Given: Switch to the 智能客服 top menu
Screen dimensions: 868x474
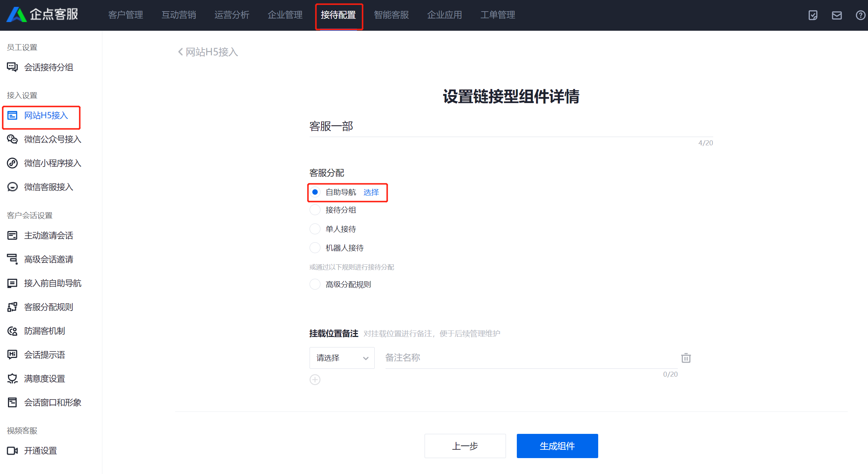Looking at the screenshot, I should (391, 15).
